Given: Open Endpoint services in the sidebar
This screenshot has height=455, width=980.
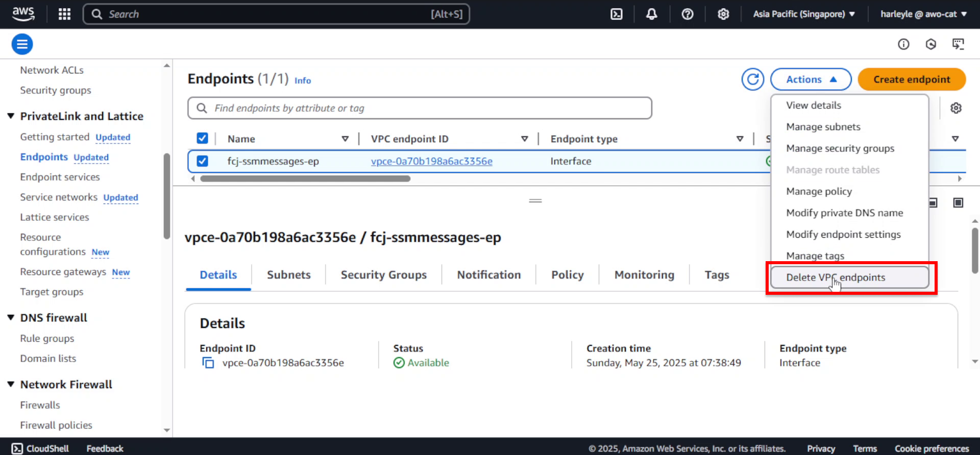Looking at the screenshot, I should coord(60,177).
